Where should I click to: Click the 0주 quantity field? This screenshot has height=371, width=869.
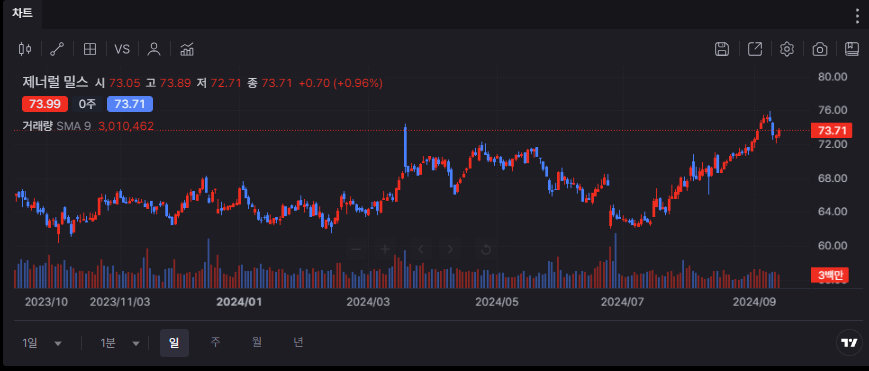click(88, 104)
